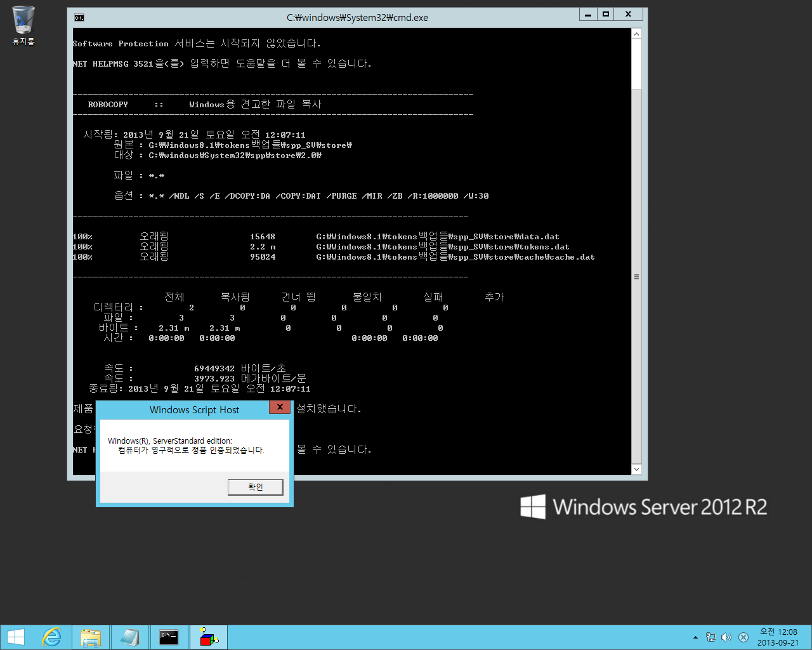Open File Explorer from the taskbar

91,637
